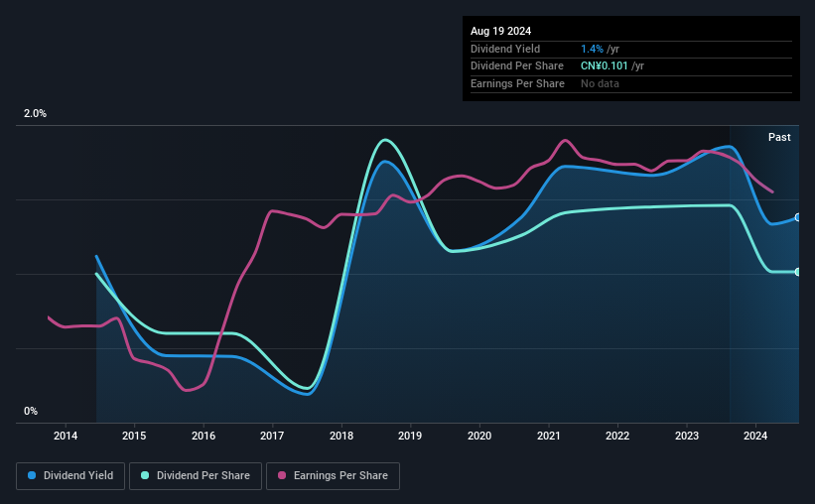
Task: Toggle the Dividend Per Share legend button
Action: [196, 476]
